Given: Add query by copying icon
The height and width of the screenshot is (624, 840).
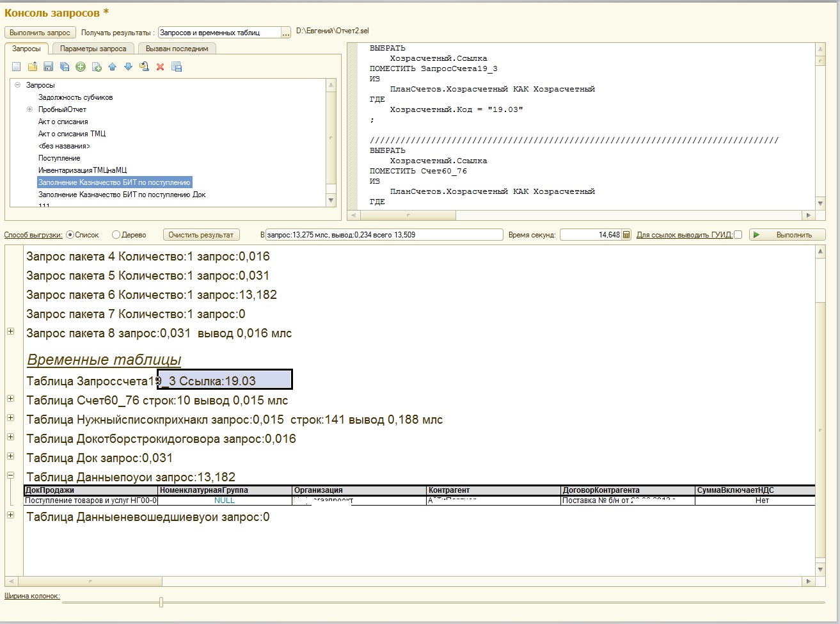Looking at the screenshot, I should coord(97,67).
